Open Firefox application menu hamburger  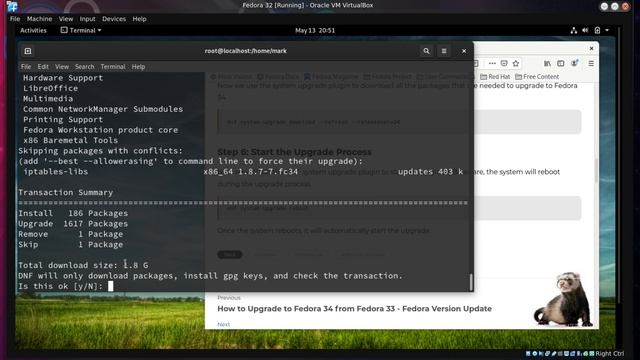(x=591, y=63)
